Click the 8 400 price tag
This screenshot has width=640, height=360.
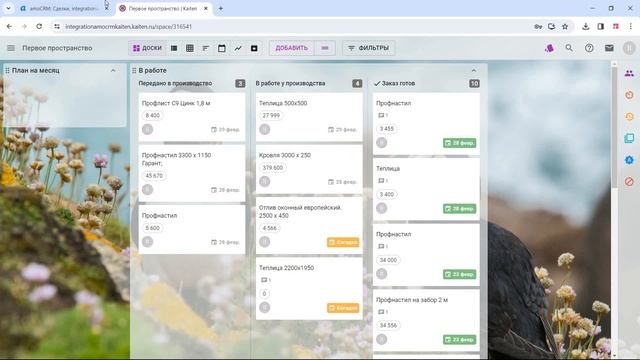coord(153,116)
